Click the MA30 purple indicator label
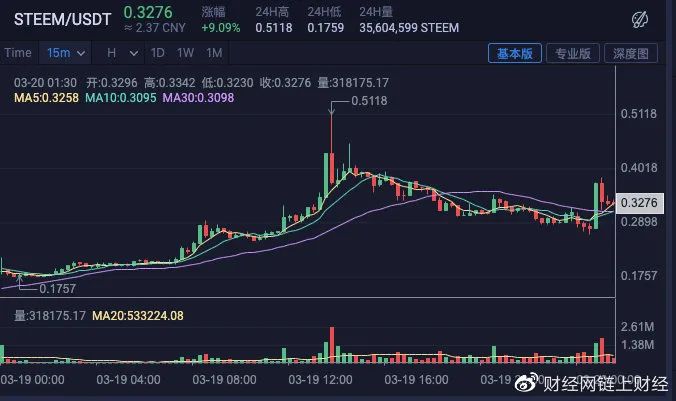Screen dimensions: 676x401 point(198,98)
